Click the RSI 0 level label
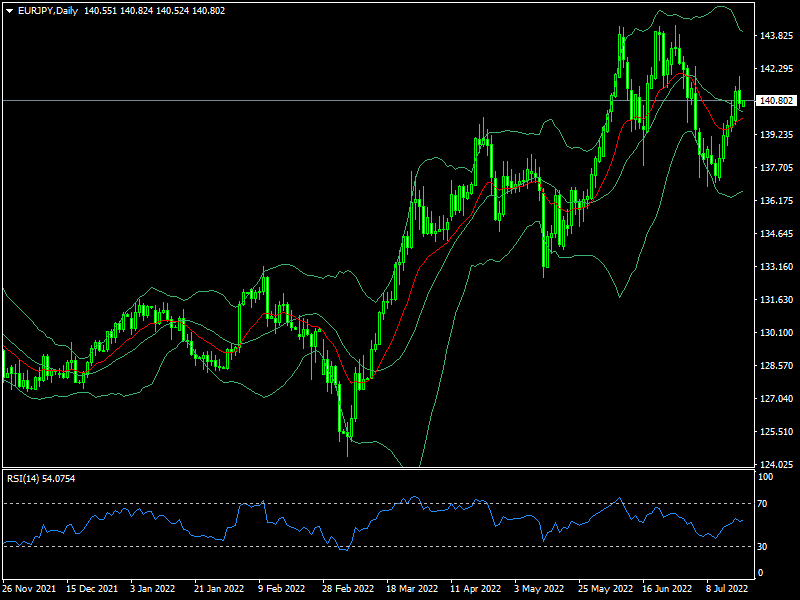Image resolution: width=800 pixels, height=600 pixels. pos(761,573)
